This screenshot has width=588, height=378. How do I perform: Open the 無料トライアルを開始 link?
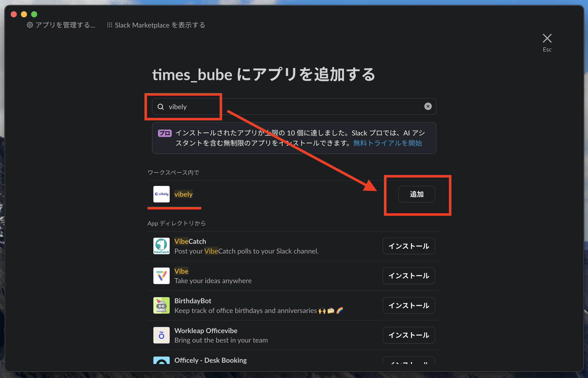pos(387,143)
